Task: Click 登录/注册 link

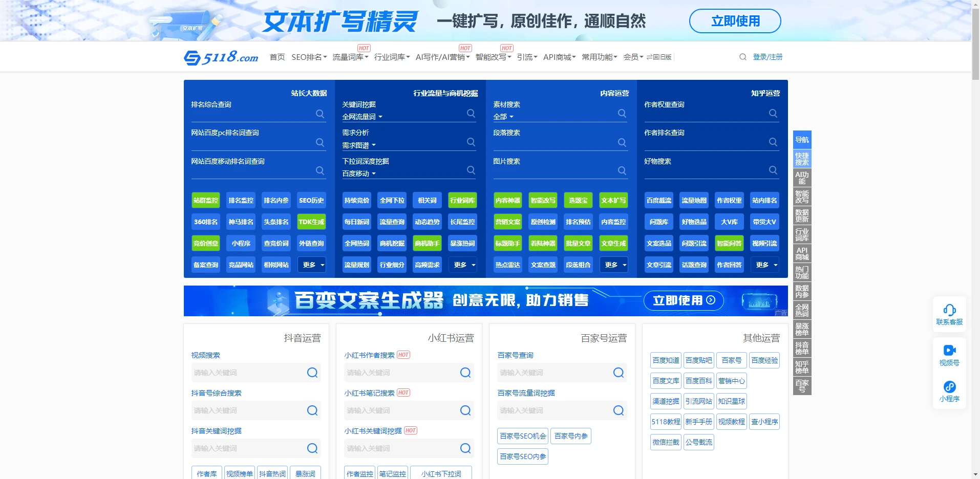Action: click(x=768, y=57)
